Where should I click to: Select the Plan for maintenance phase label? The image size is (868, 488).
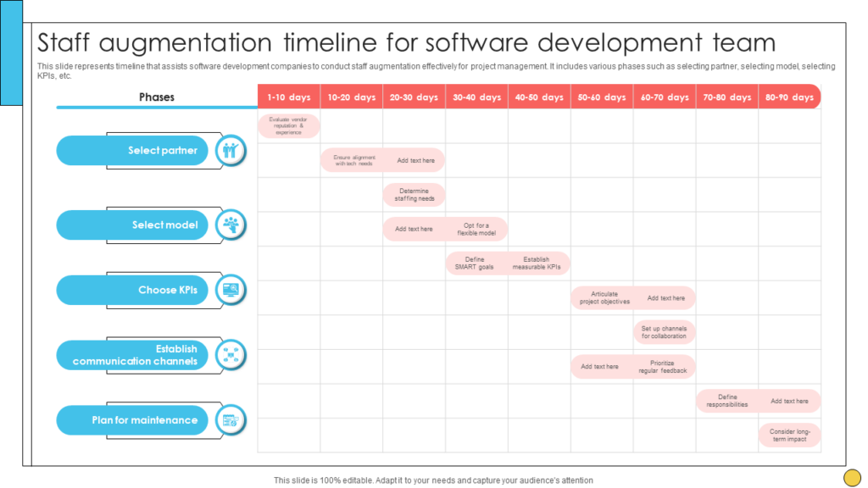[x=132, y=420]
